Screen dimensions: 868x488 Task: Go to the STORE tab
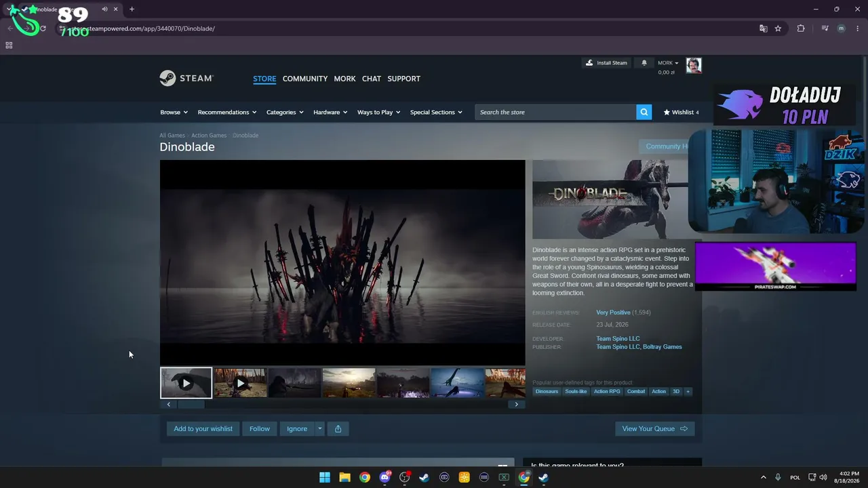pyautogui.click(x=264, y=79)
